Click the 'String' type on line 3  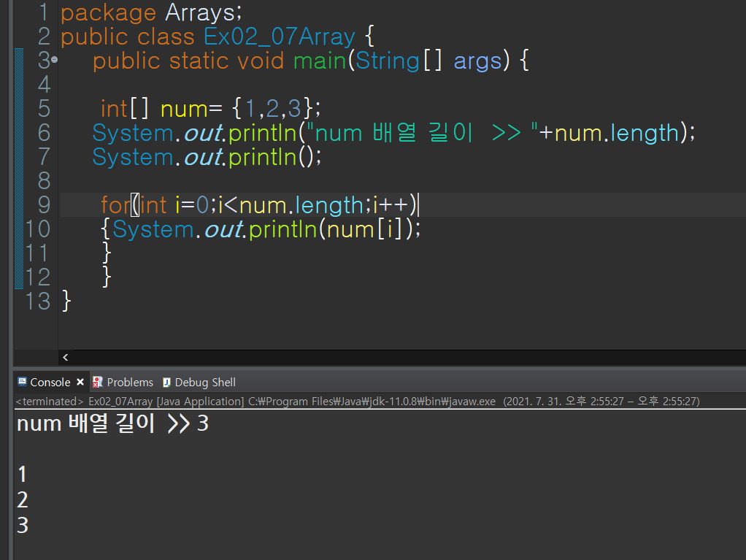(x=388, y=61)
